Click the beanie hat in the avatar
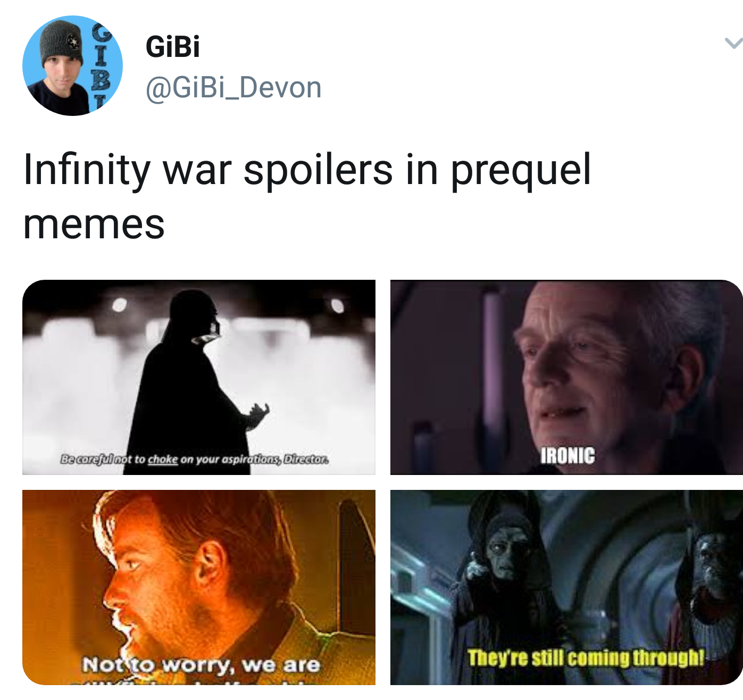Screen dimensions: 743x700 tap(63, 41)
